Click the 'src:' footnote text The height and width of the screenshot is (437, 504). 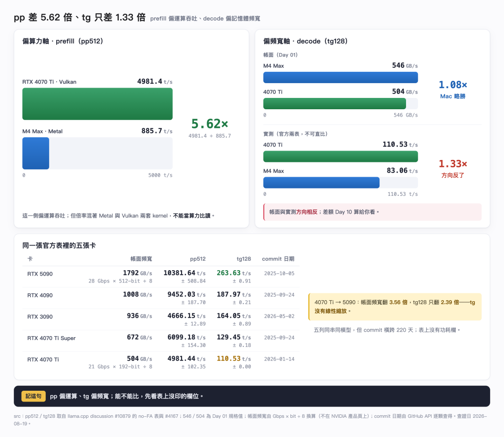click(251, 420)
